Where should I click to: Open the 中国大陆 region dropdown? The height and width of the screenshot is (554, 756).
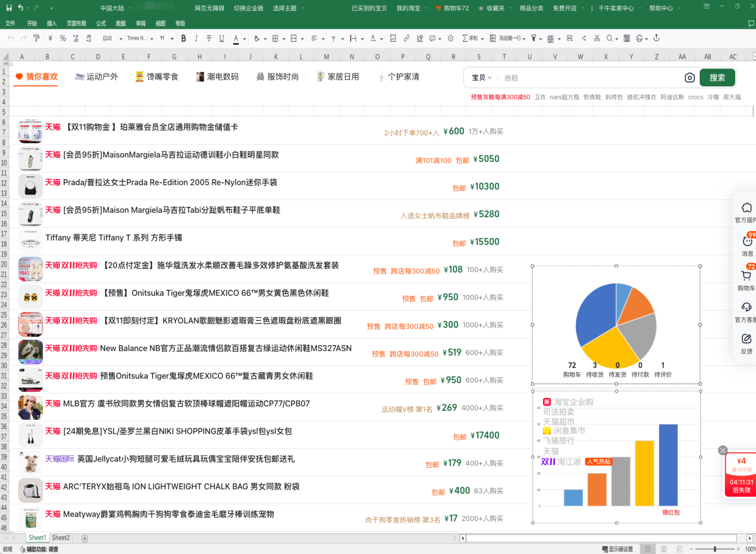click(x=116, y=8)
